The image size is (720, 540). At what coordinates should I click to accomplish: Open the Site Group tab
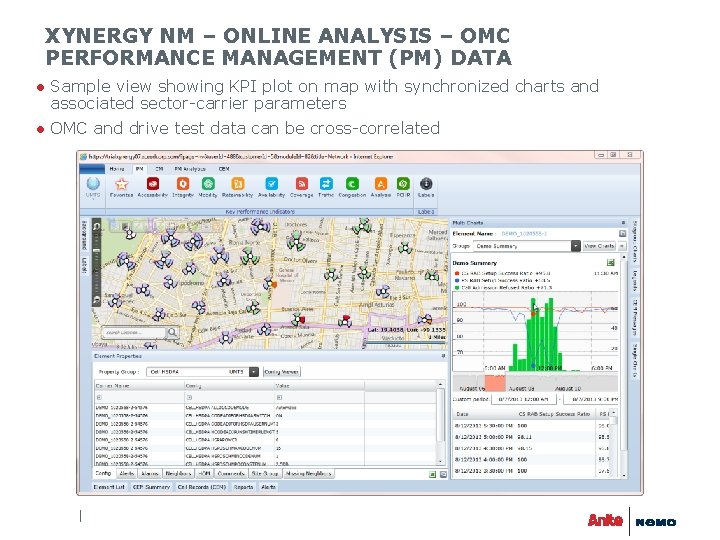(265, 473)
